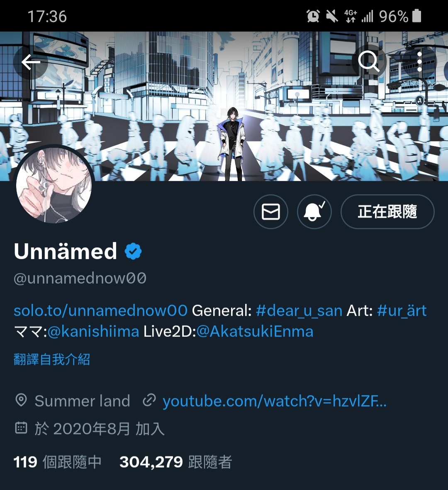Visit the @kanishiima profile mention

click(x=93, y=331)
